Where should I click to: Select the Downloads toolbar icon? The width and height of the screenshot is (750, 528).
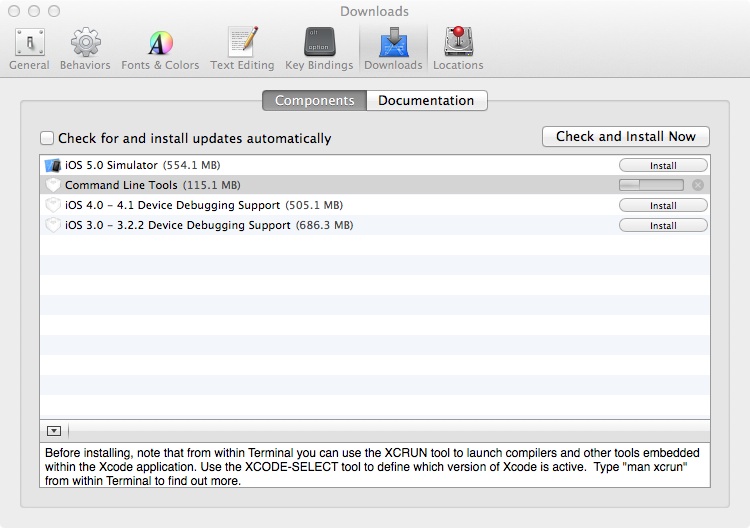[x=393, y=48]
